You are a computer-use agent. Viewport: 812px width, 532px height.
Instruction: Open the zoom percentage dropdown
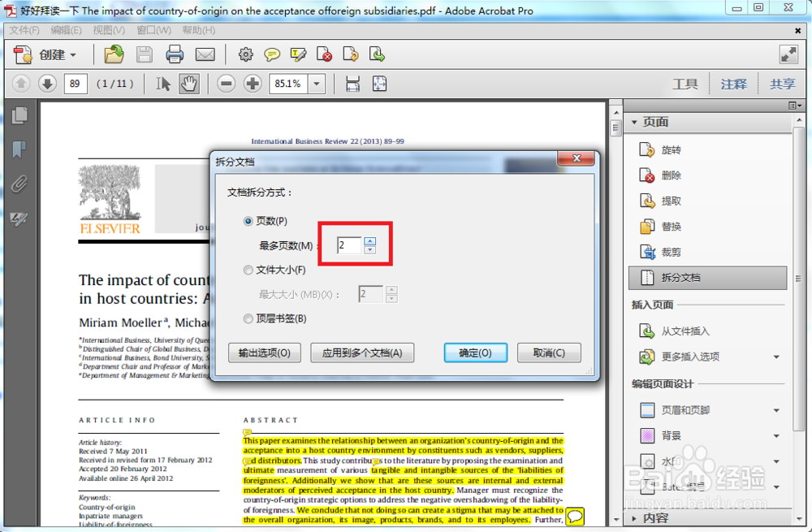pyautogui.click(x=317, y=83)
